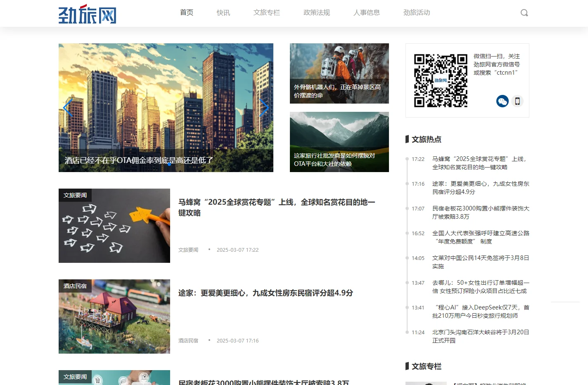Open hot item 17:07 民宿老板花3000
Viewport: 588px width, 385px height.
pyautogui.click(x=481, y=213)
